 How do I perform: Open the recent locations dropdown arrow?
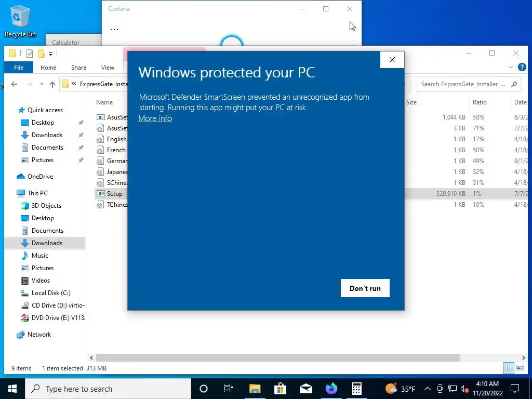point(42,84)
